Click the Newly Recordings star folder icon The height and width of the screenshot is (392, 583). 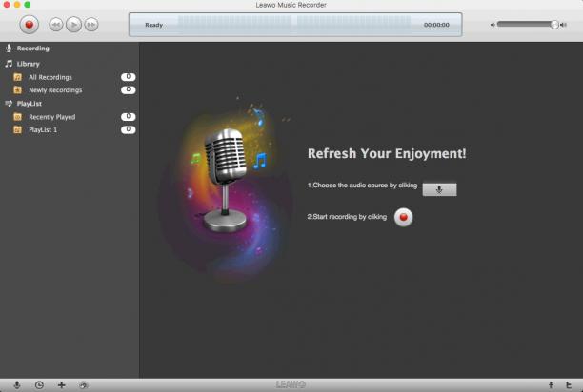click(17, 89)
